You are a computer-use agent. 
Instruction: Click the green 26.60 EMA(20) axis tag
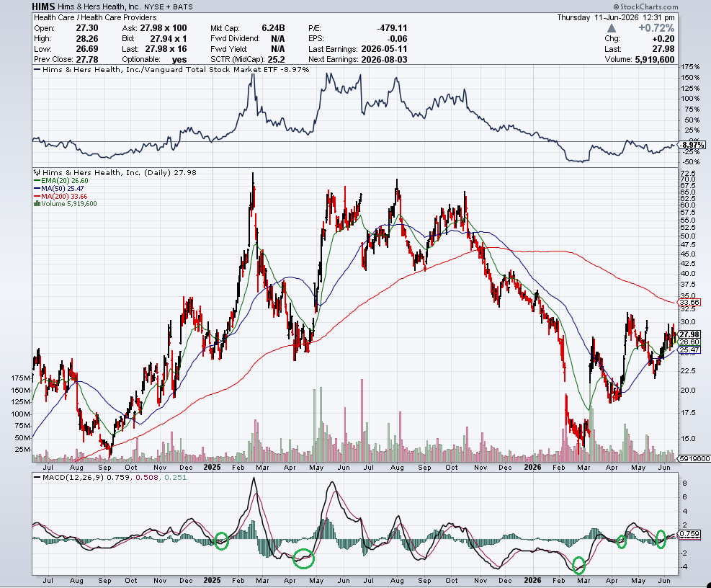coord(689,342)
